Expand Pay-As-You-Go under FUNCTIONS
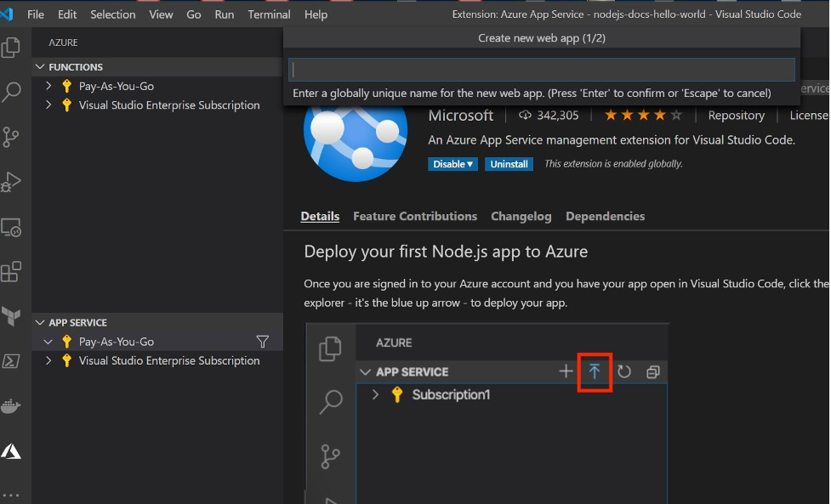Image resolution: width=831 pixels, height=504 pixels. click(x=48, y=86)
